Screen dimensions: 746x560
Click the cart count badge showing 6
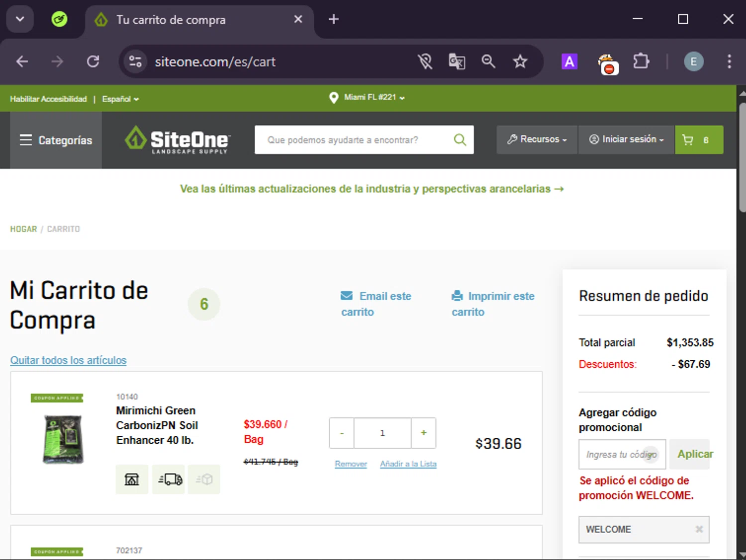tap(204, 304)
